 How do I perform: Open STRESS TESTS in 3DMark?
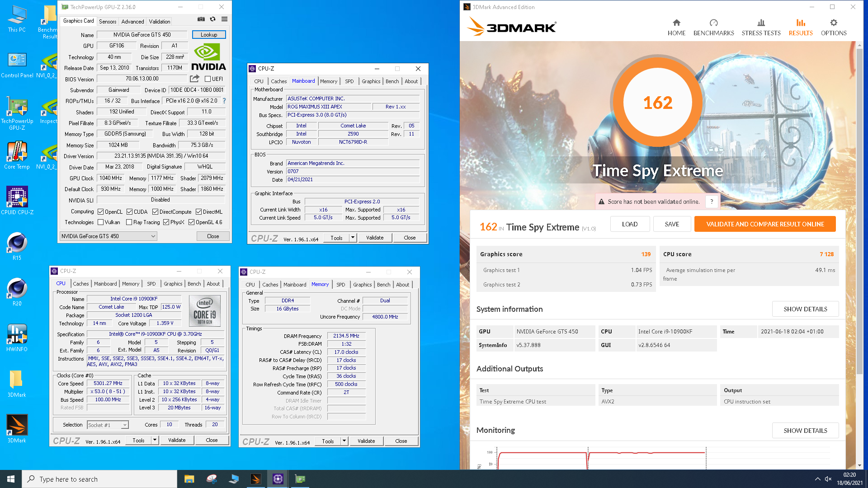761,27
